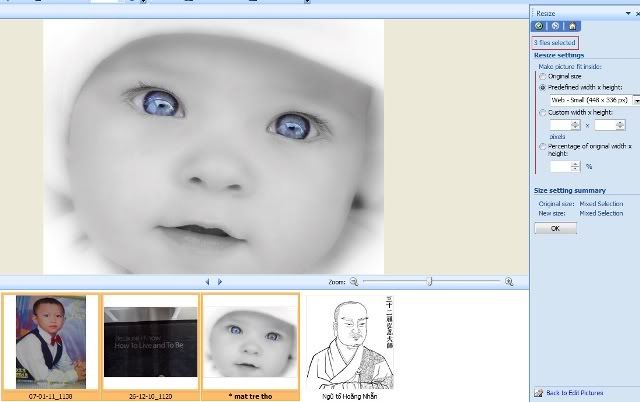
Task: Select the baby face thumbnail in filmstrip
Action: click(x=250, y=342)
